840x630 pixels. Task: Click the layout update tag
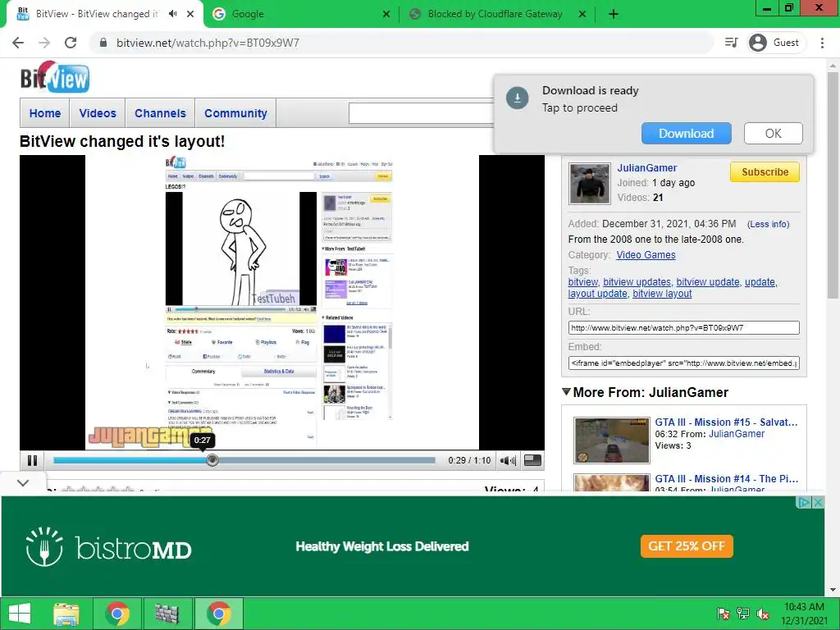click(x=597, y=294)
